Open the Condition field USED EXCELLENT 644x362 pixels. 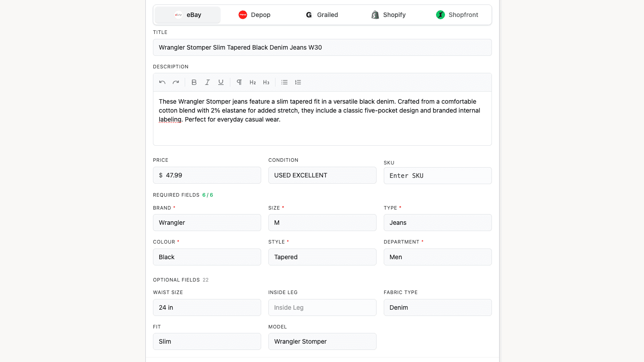click(322, 175)
